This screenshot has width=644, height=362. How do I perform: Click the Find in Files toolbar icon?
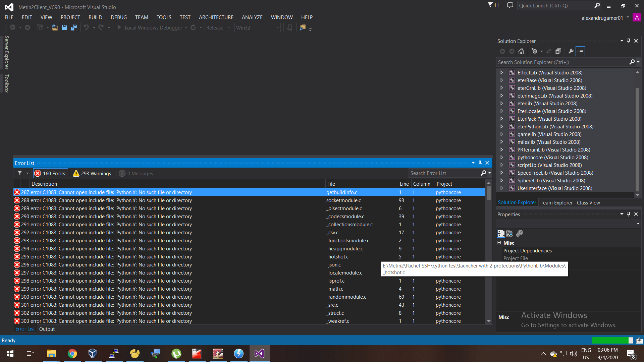coord(303,27)
